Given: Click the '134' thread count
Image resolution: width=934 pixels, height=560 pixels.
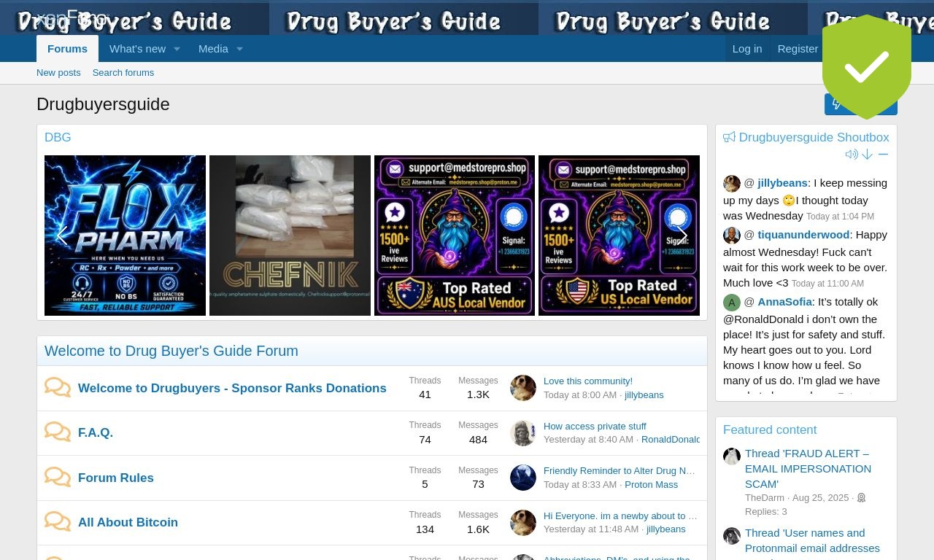Looking at the screenshot, I should (425, 530).
